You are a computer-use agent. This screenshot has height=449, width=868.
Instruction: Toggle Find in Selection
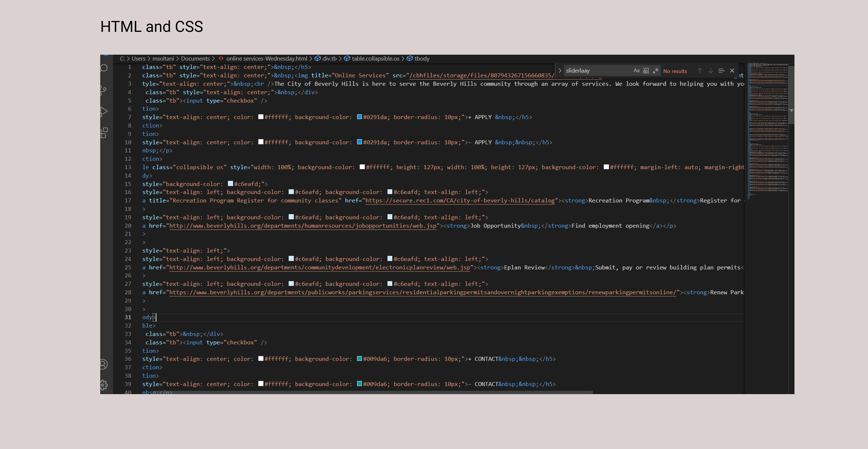point(722,71)
